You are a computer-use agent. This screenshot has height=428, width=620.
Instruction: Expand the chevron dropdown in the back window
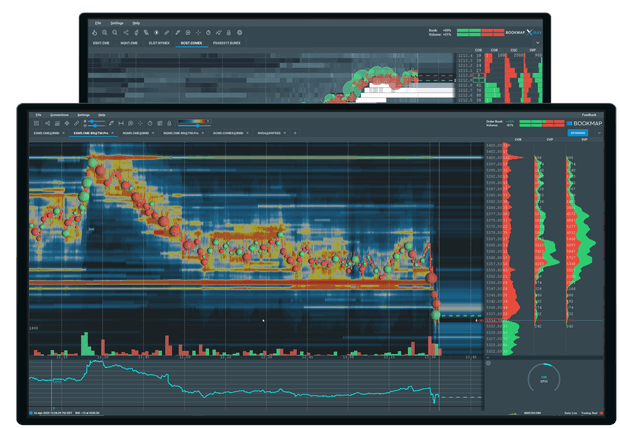click(x=537, y=43)
